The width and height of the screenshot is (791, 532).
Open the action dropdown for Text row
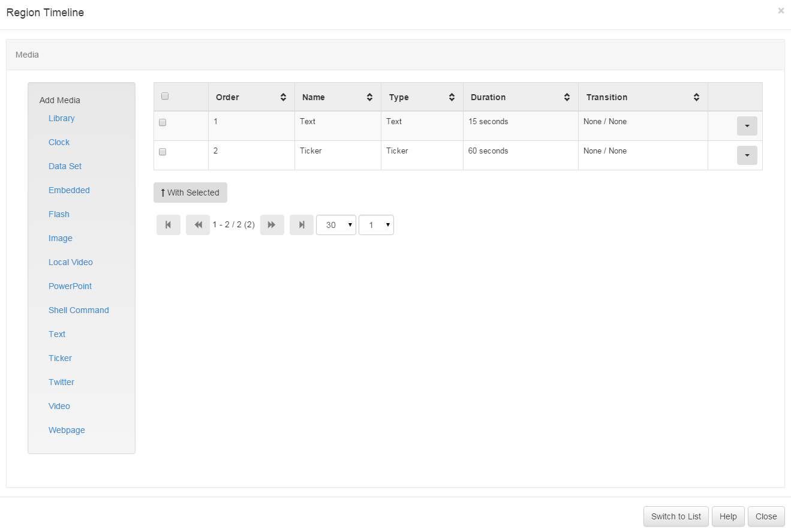tap(747, 126)
